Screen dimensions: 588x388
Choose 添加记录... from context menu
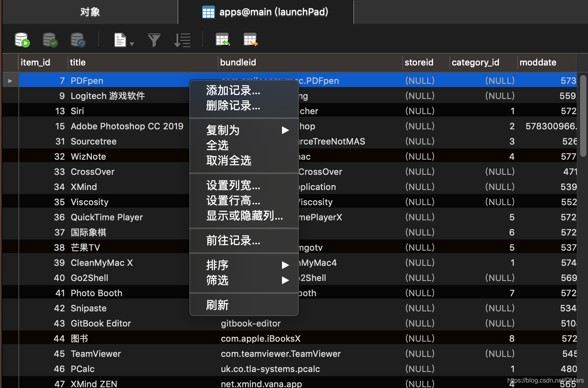pyautogui.click(x=244, y=91)
